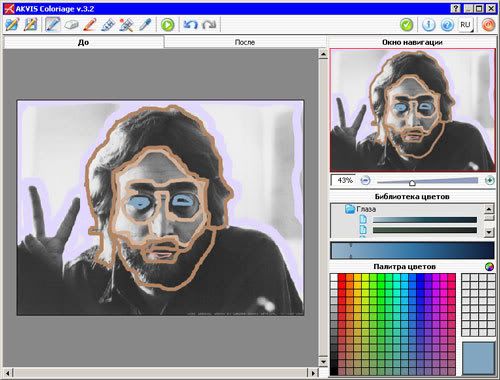Open the color wheel dialog icon
The height and width of the screenshot is (380, 500).
(489, 267)
